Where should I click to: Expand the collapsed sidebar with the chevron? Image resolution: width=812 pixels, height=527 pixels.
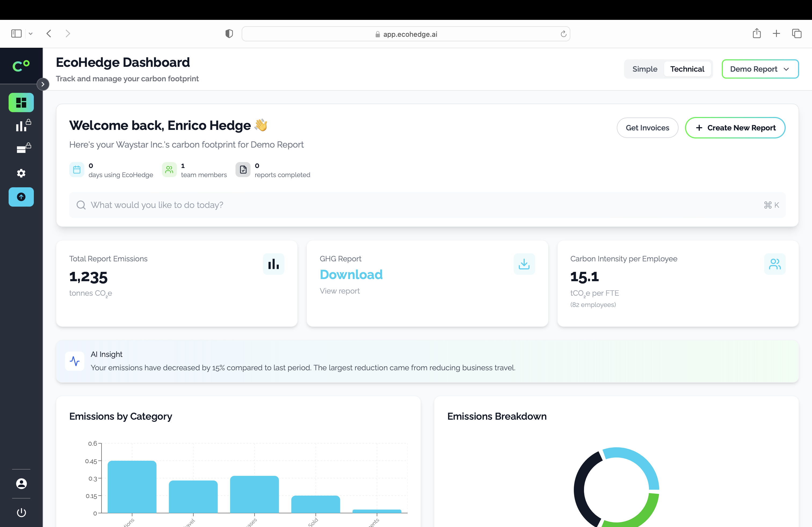click(x=43, y=84)
